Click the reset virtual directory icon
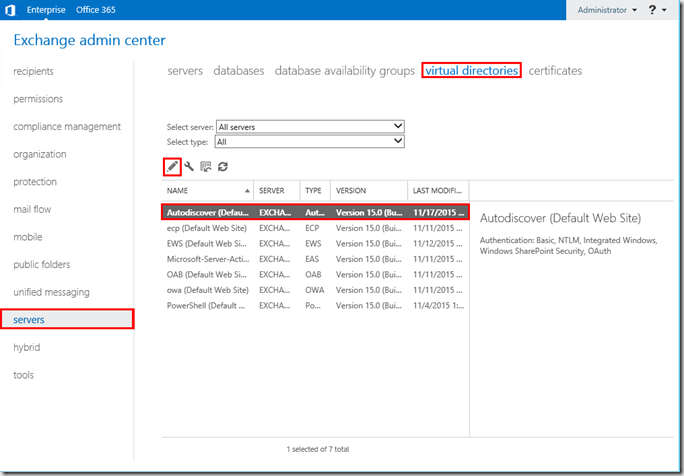This screenshot has width=684, height=476. point(205,166)
